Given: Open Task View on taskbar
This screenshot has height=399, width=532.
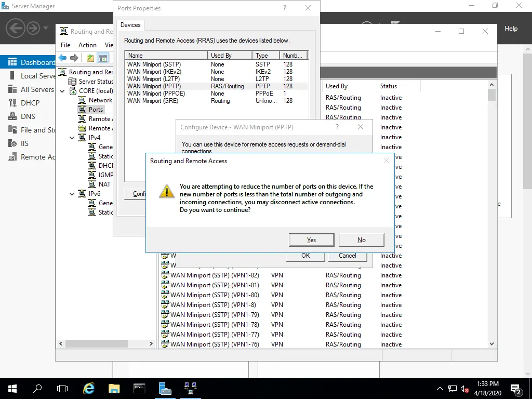Looking at the screenshot, I should [x=62, y=389].
